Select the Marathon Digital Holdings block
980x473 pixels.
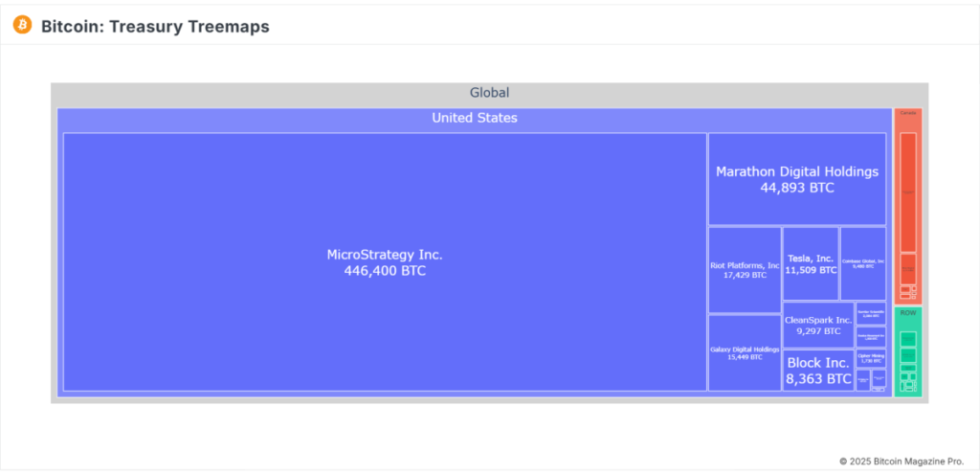click(796, 179)
